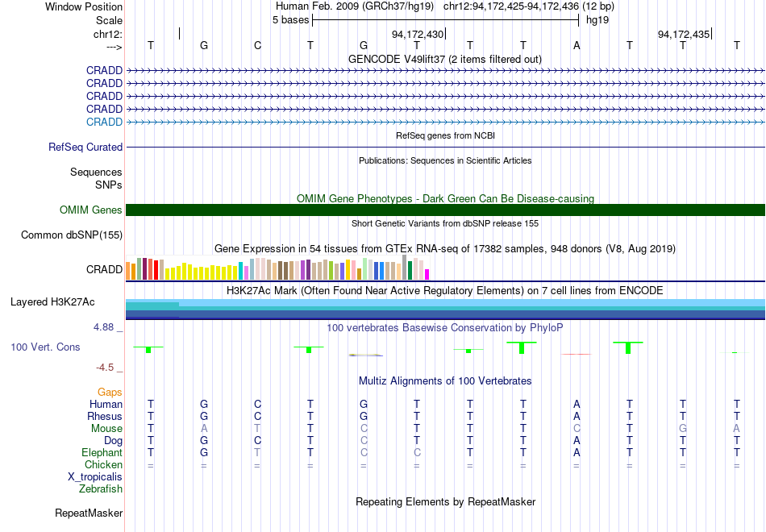766x532 pixels.
Task: Click the 100 Vert. Cons label
Action: point(45,347)
